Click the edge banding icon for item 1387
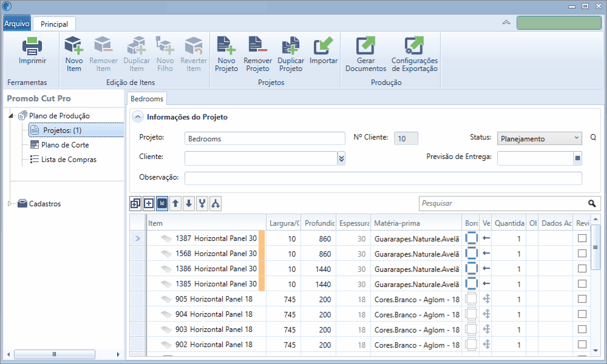 471,238
